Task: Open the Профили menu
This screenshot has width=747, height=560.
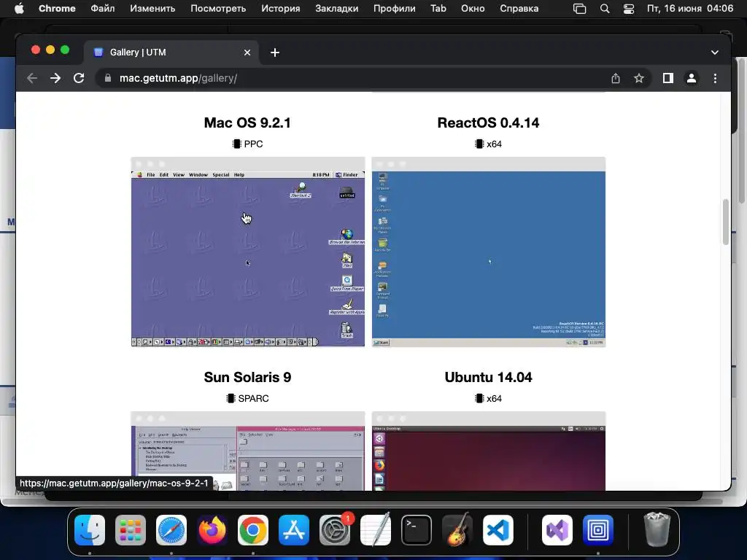Action: (395, 9)
